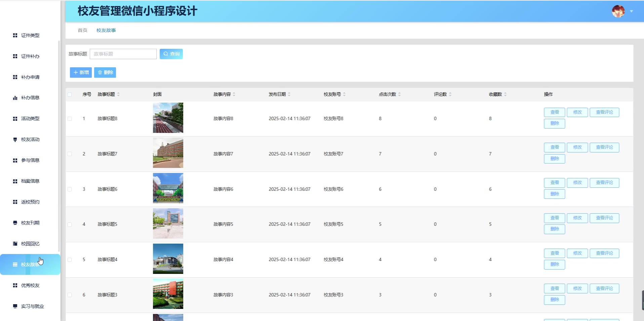Check the row for 故事标题8
The width and height of the screenshot is (644, 321).
tap(70, 119)
